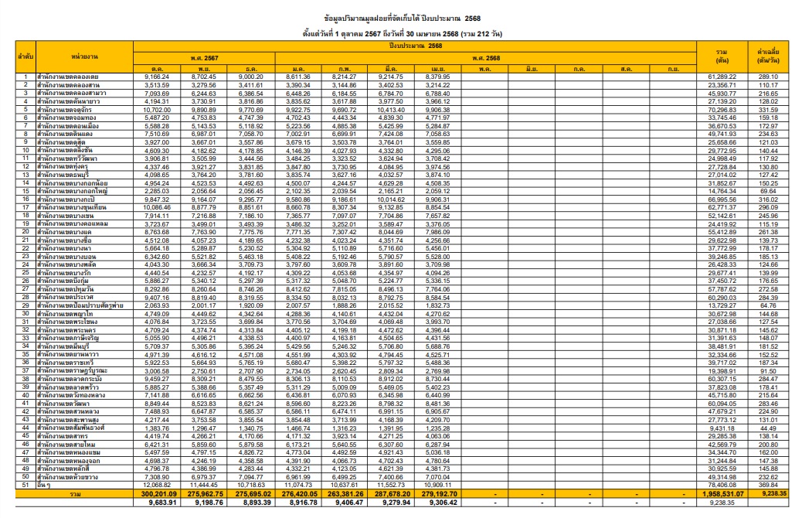Select the row name สำนักงานเขตสัมพันธวงศ์

[71, 428]
